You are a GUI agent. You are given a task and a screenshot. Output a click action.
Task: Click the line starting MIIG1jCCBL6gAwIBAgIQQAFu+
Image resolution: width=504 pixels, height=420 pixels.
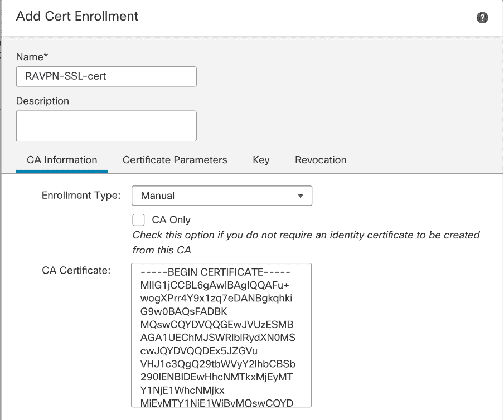[x=215, y=285]
